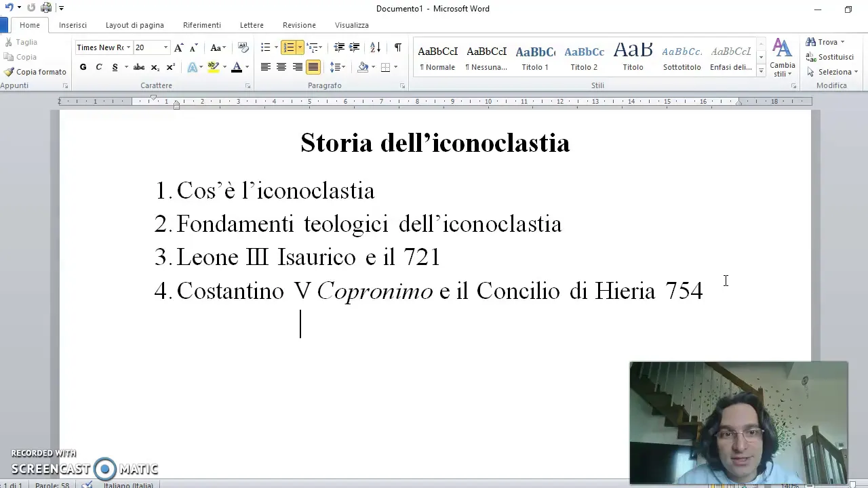The width and height of the screenshot is (868, 488).
Task: Click the Copia formato paintbrush
Action: click(x=35, y=72)
